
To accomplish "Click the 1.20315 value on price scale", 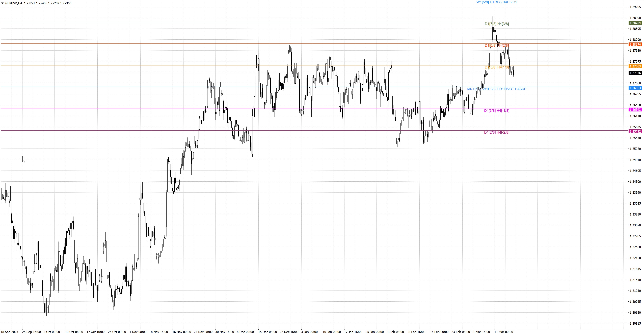I will pyautogui.click(x=635, y=323).
